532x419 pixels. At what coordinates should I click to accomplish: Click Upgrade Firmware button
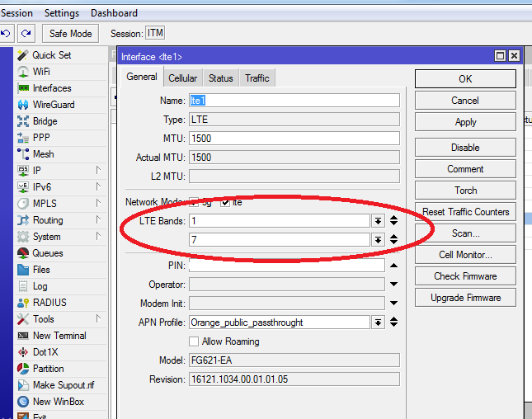465,298
